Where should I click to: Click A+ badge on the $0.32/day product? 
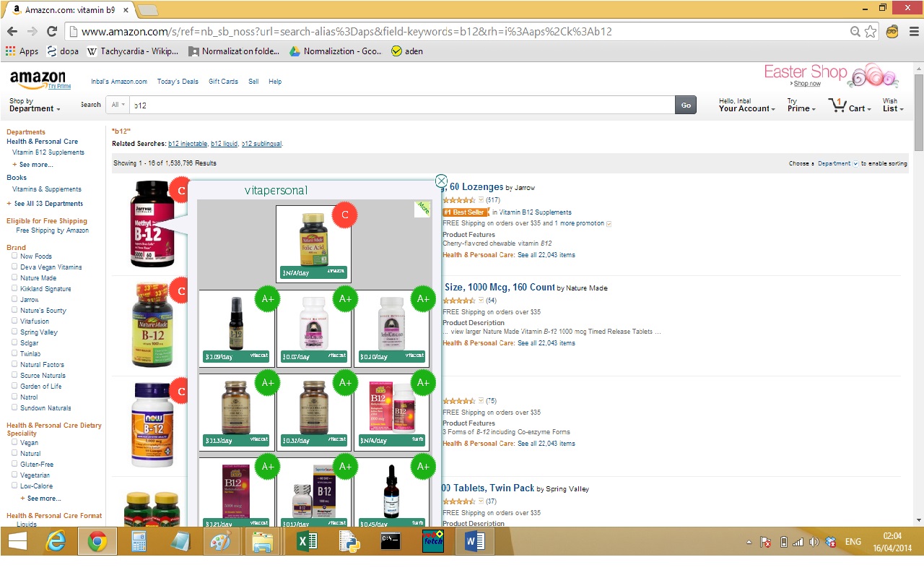345,383
